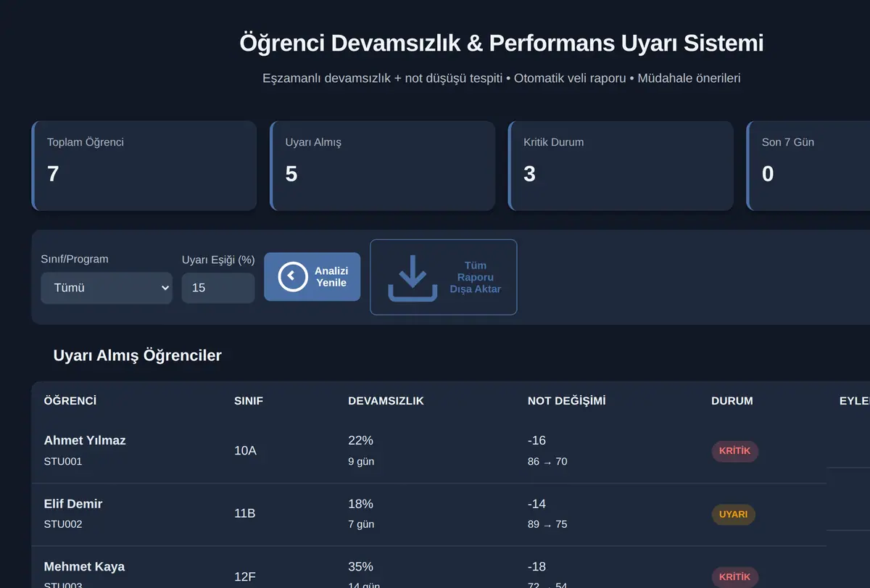Click student name Elif Demir

point(73,503)
